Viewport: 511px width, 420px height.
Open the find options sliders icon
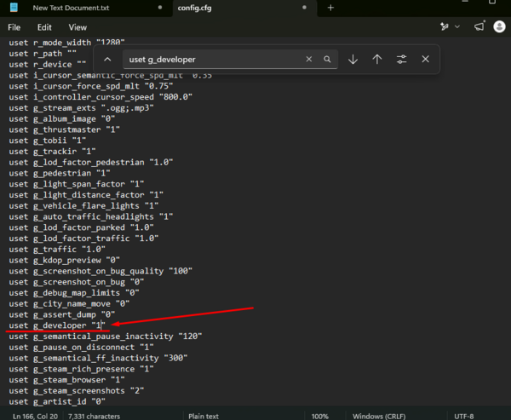point(401,59)
